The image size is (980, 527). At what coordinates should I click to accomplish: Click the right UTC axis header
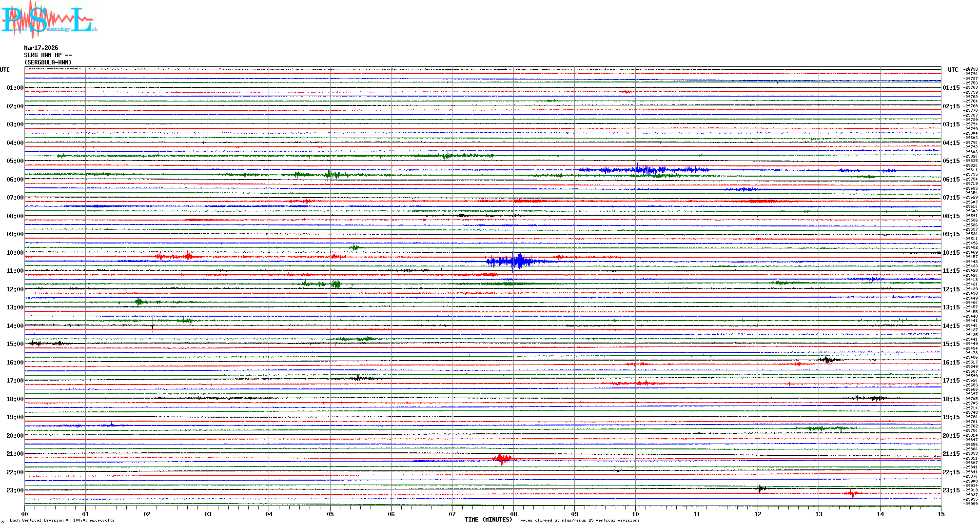coord(953,70)
